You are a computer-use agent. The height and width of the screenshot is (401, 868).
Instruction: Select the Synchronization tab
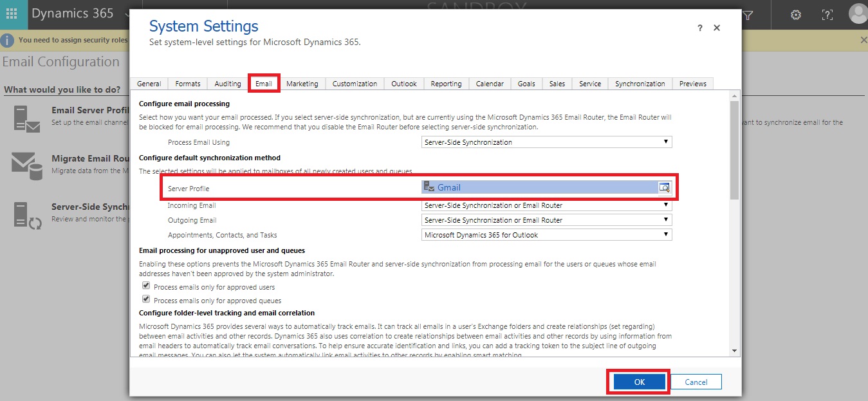(x=640, y=84)
